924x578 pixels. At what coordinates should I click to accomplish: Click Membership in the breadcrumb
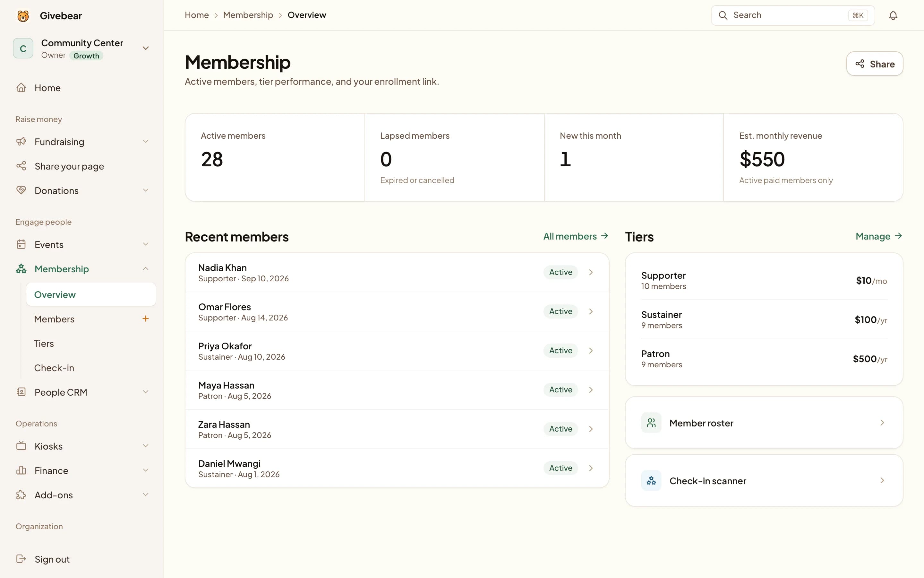coord(248,15)
